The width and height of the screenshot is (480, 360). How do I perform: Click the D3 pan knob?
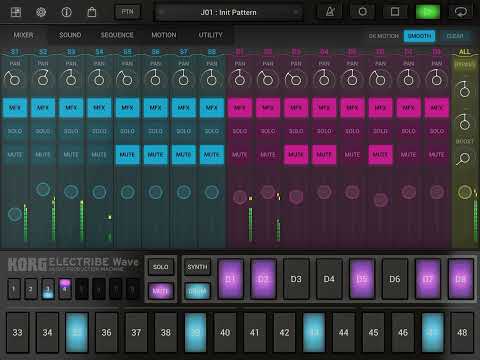[296, 79]
